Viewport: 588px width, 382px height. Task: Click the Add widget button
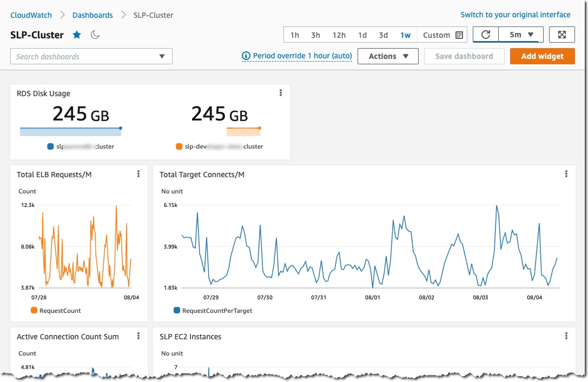coord(542,56)
